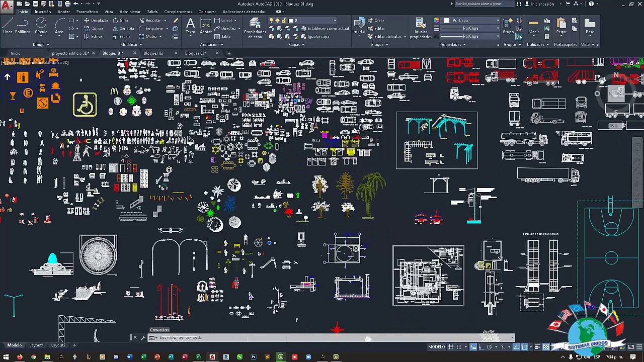This screenshot has width=644, height=362.
Task: Toggle snap mode in status bar
Action: point(459,347)
